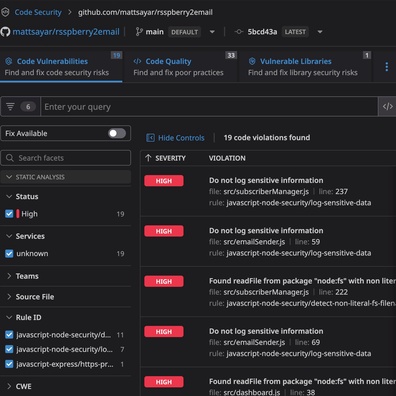The height and width of the screenshot is (396, 396).
Task: Sort by the SEVERITY column header
Action: click(x=170, y=158)
